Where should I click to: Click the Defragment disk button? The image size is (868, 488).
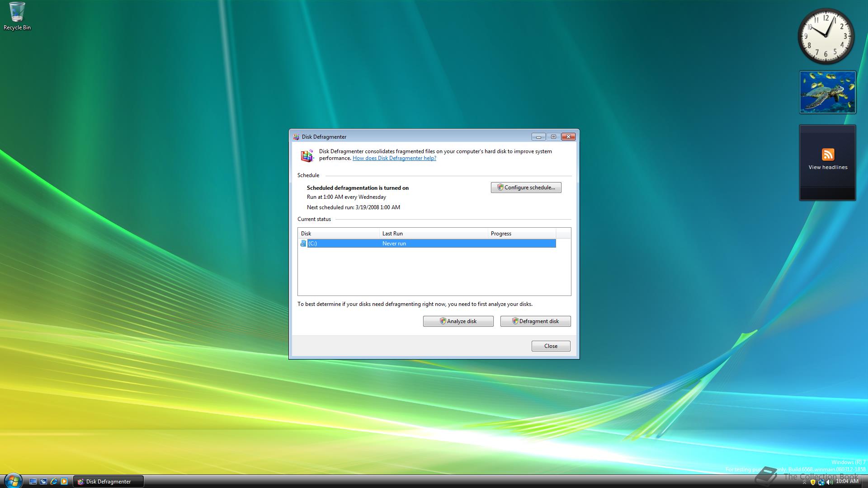pyautogui.click(x=535, y=321)
